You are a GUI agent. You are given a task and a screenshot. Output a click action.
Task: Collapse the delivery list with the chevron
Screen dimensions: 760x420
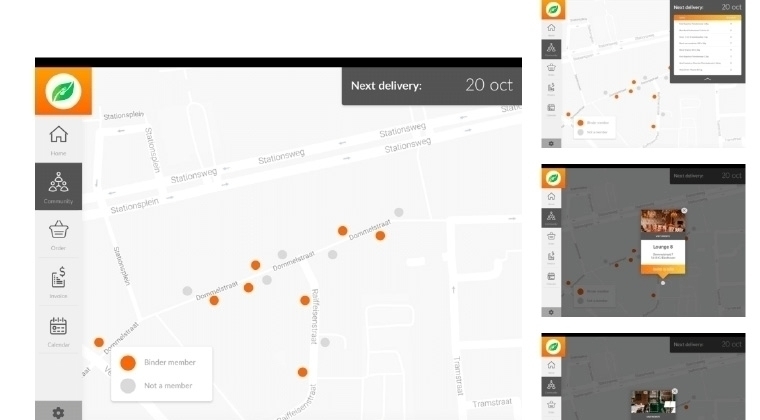707,77
